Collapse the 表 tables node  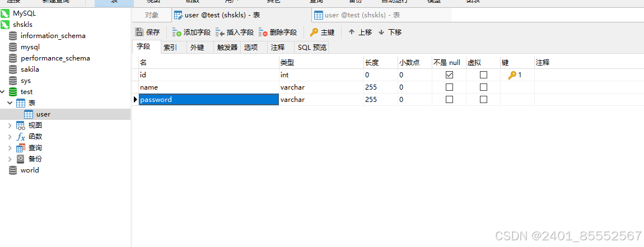[x=10, y=102]
